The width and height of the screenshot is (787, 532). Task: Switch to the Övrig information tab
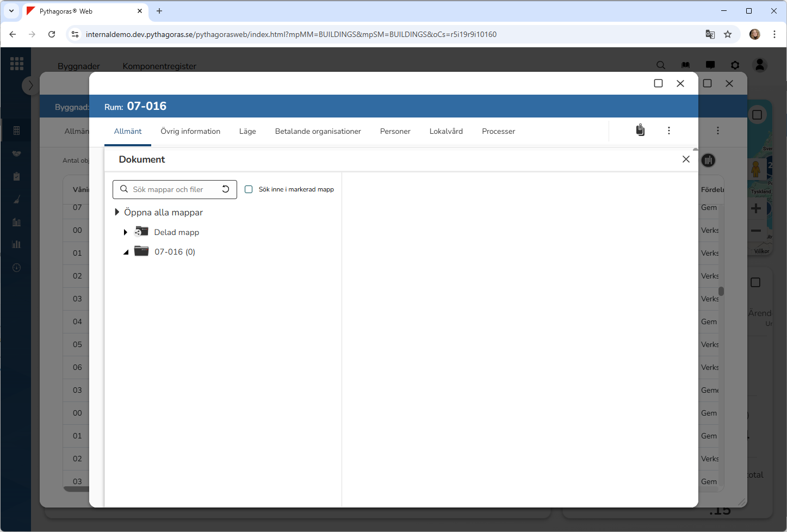click(x=190, y=131)
